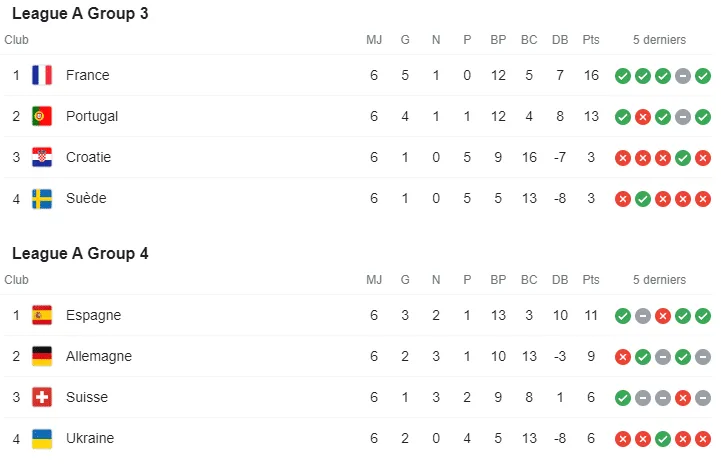Click France's draw result grey icon
Image resolution: width=721 pixels, height=475 pixels.
click(683, 76)
